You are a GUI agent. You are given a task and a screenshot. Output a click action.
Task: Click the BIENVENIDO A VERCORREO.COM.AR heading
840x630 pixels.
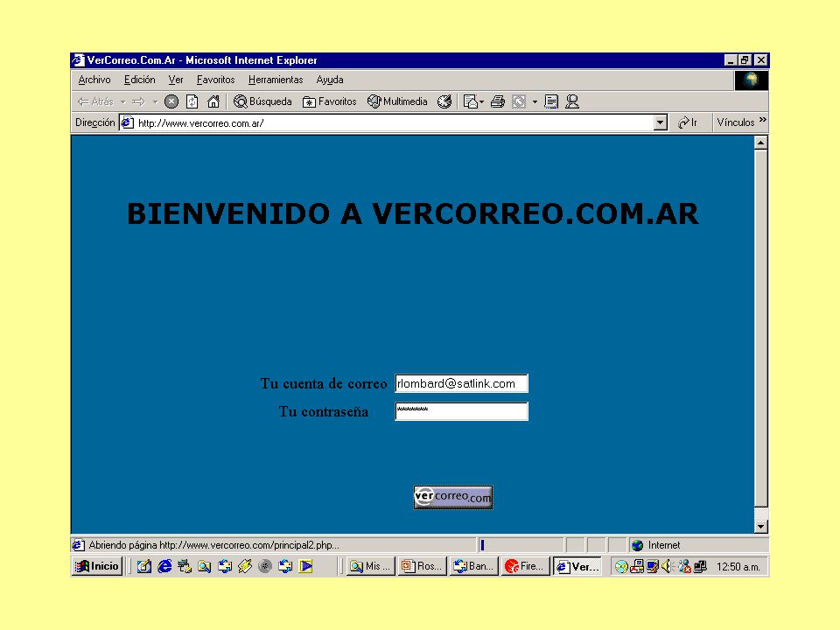[412, 213]
